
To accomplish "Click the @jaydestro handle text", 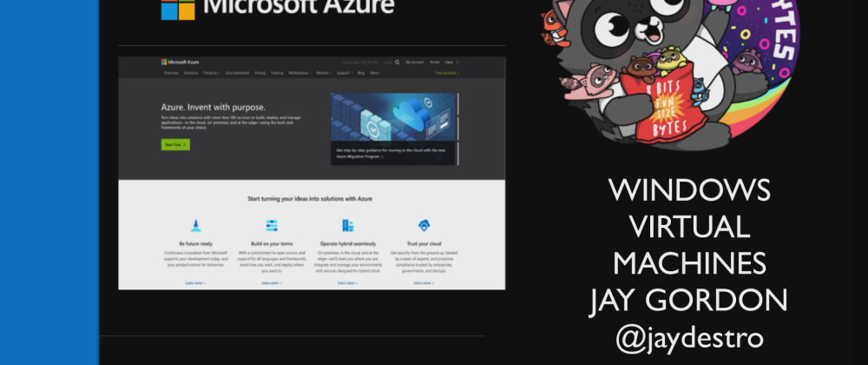I will (x=689, y=339).
